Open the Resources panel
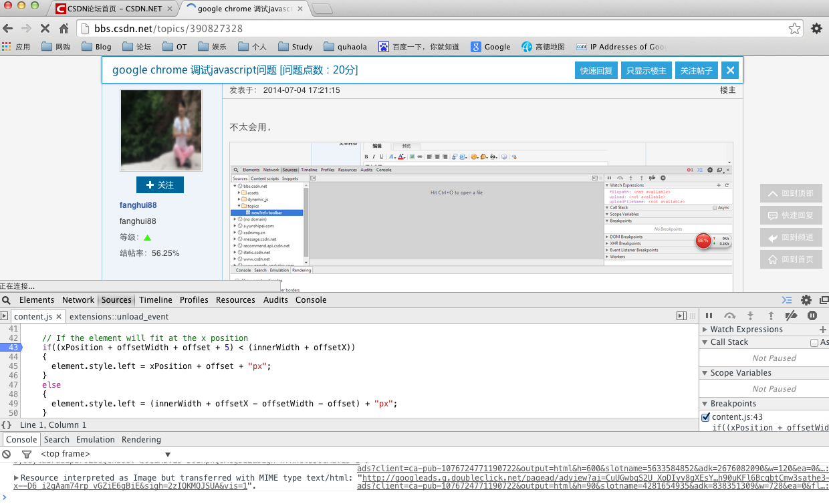 pos(235,300)
